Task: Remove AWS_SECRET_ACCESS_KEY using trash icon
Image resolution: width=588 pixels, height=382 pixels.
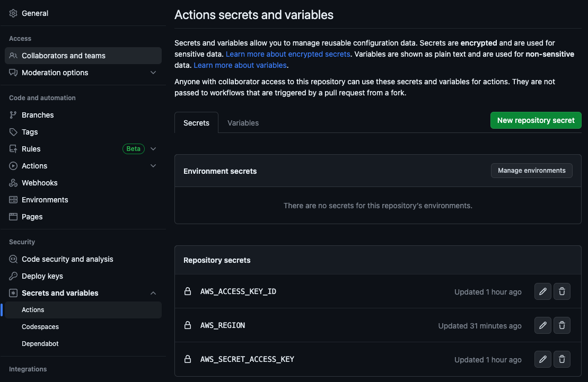Action: [x=562, y=359]
